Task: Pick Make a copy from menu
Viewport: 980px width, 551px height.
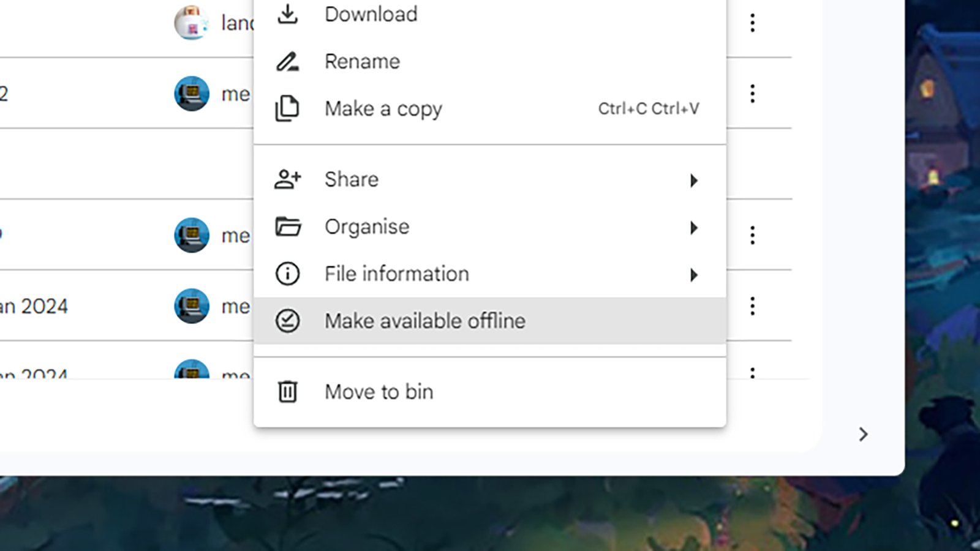Action: tap(490, 108)
